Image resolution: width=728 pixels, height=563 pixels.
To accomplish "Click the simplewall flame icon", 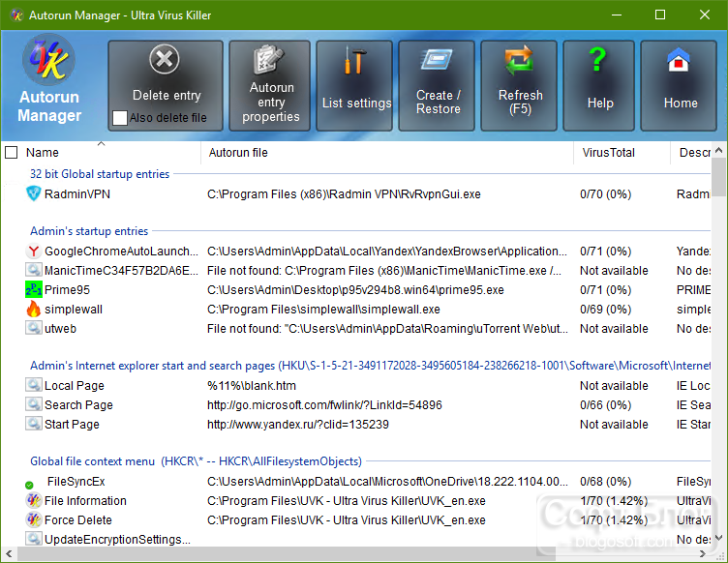I will (34, 309).
